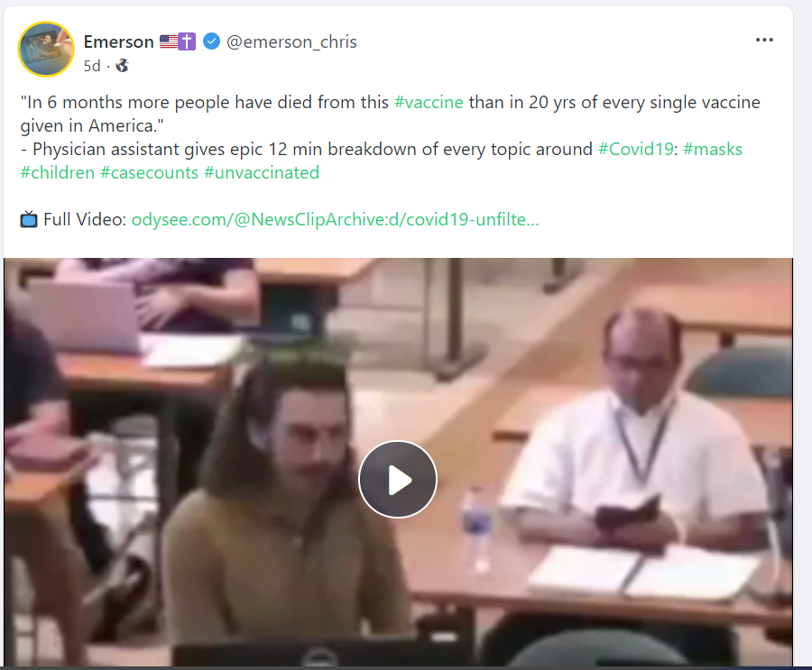Viewport: 812px width, 670px height.
Task: Open the #unvaccinated hashtag
Action: click(x=262, y=172)
